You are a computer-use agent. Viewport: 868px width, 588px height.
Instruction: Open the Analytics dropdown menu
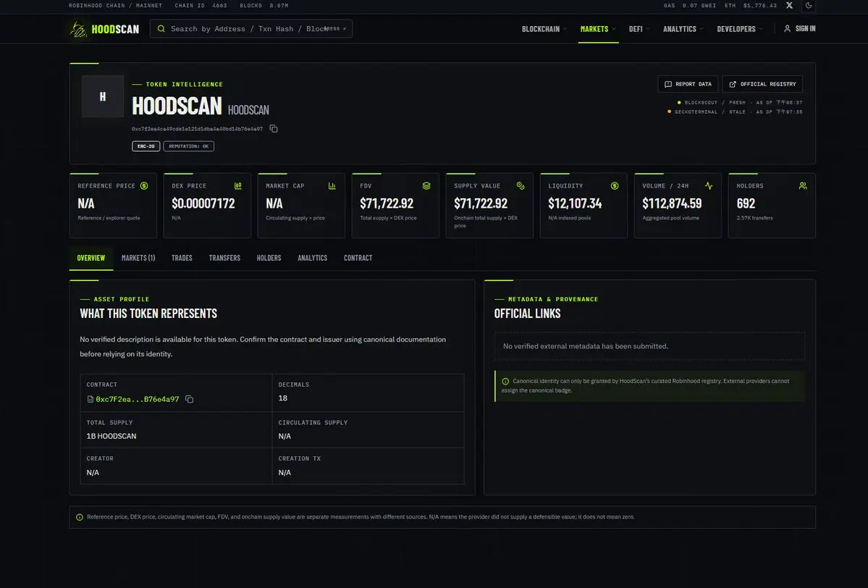pos(683,29)
